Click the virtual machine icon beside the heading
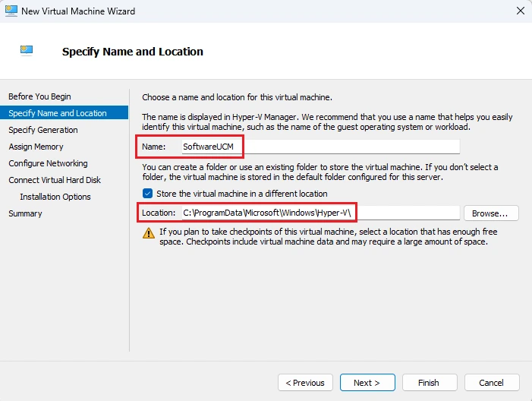This screenshot has height=401, width=532. click(x=27, y=51)
